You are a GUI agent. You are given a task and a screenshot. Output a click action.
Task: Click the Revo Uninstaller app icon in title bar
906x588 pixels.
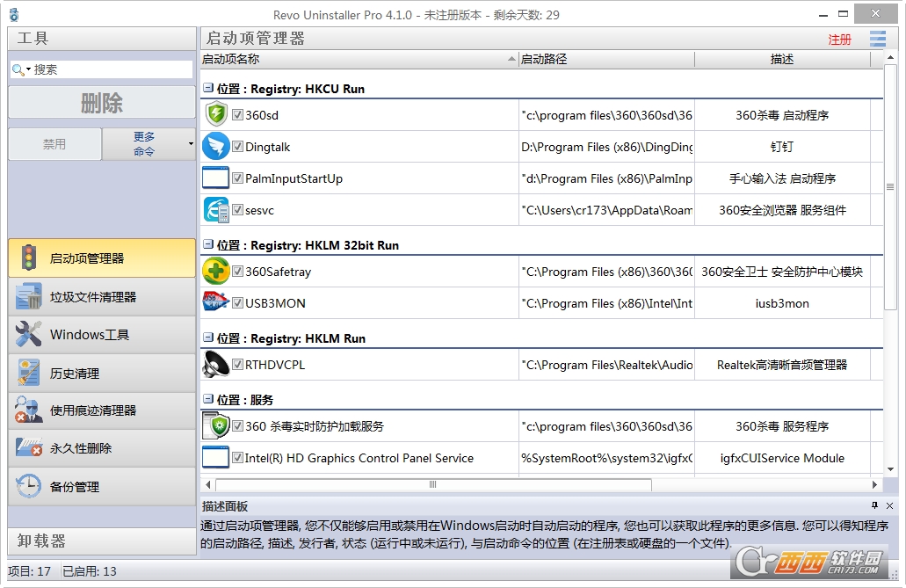(x=14, y=14)
